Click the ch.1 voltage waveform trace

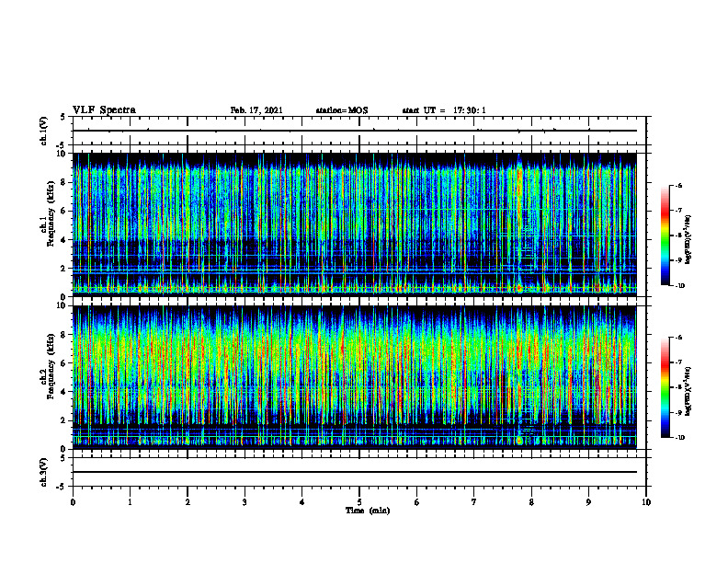coord(355,131)
